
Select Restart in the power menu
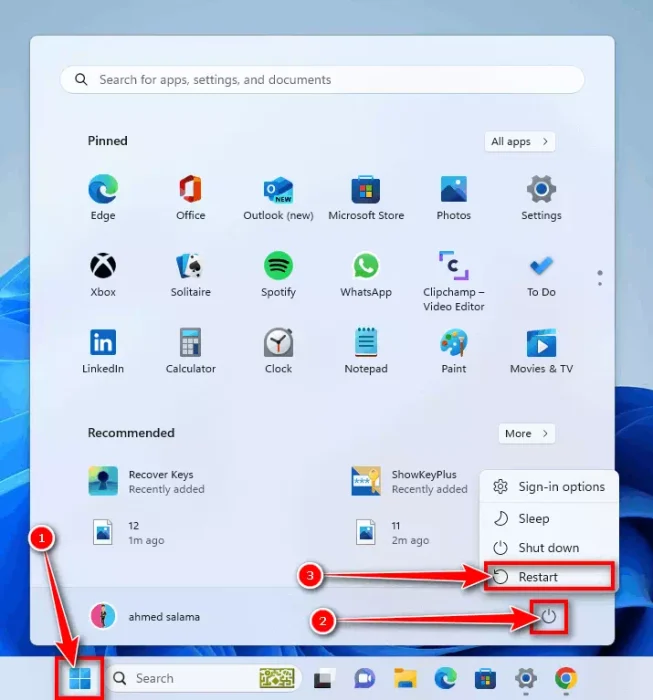point(549,577)
